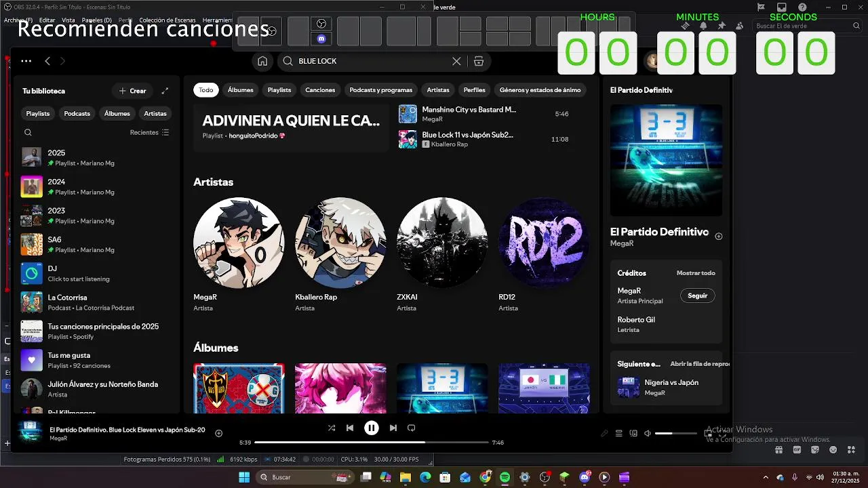Open the Discord GIF picker
Screen dimensions: 868x488
coord(797,449)
